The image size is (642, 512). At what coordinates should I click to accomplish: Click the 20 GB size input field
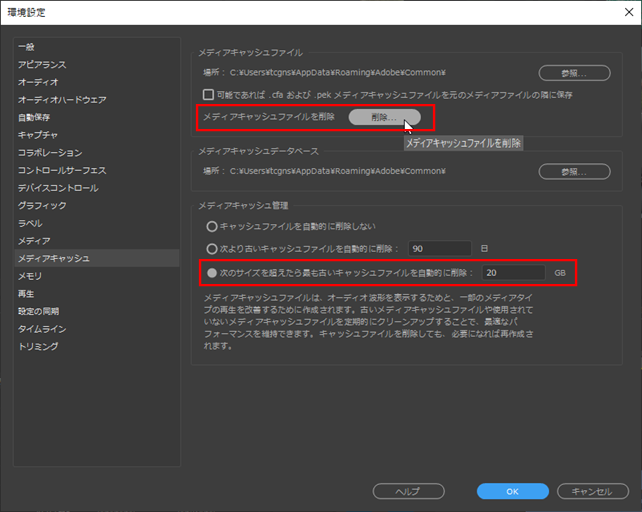[513, 273]
